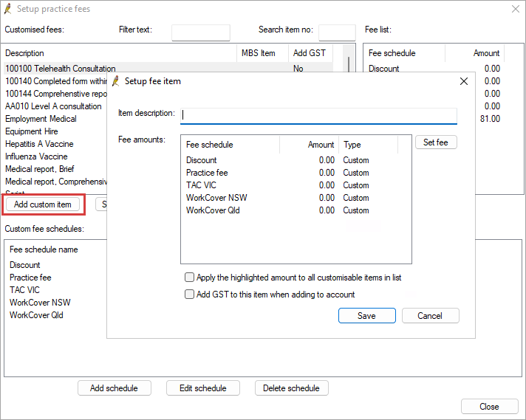
Task: Select WorkCover Qld in Custom fee schedules list
Action: [x=36, y=314]
